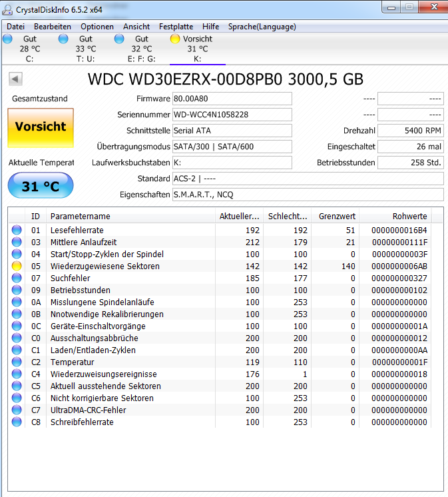This screenshot has height=497, width=448.
Task: Click the status icon for Suchfehler
Action: coord(17,278)
